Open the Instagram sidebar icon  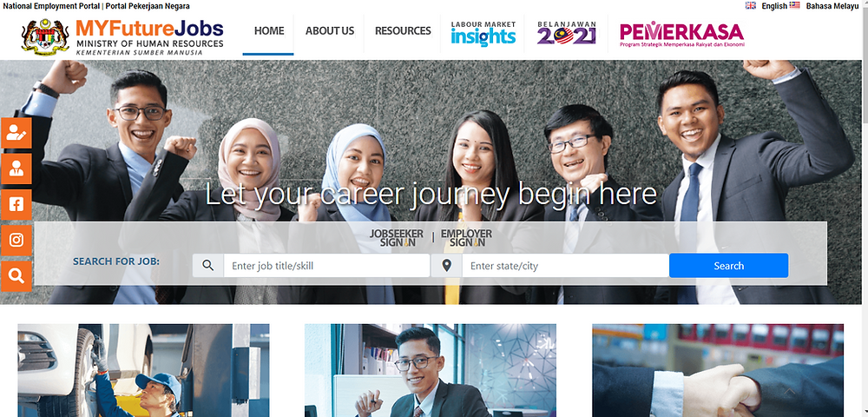tap(16, 240)
